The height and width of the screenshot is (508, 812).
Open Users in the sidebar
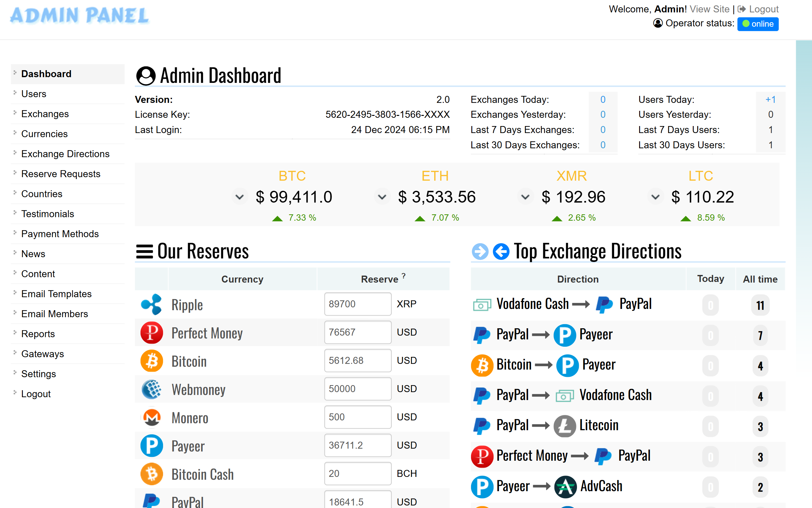click(x=68, y=94)
